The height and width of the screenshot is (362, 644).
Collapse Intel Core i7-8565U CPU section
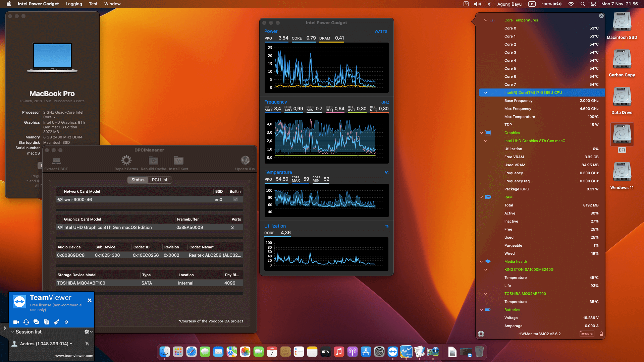(485, 93)
